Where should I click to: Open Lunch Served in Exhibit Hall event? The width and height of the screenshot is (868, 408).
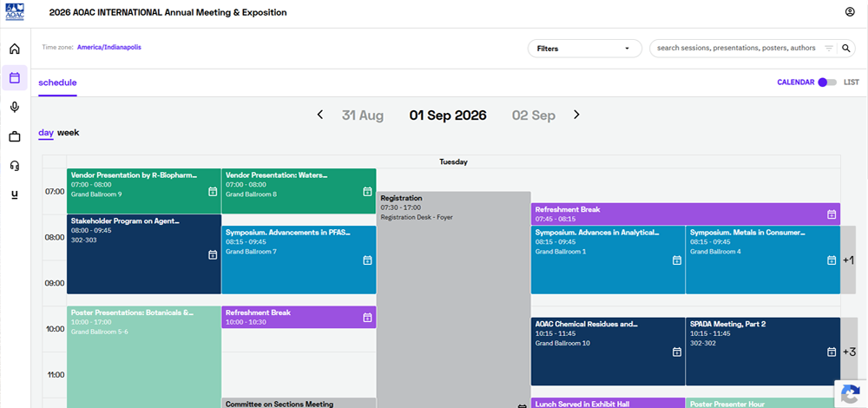(608, 403)
